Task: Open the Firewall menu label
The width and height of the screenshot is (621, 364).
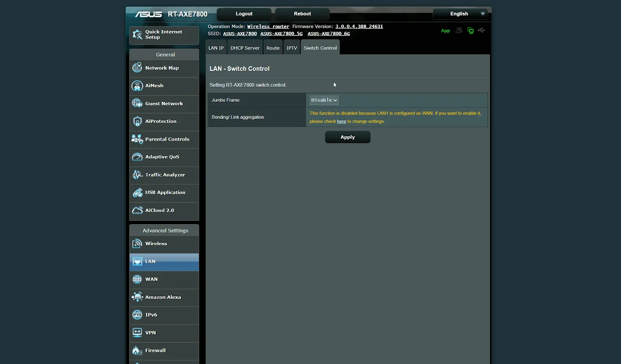Action: (x=155, y=351)
